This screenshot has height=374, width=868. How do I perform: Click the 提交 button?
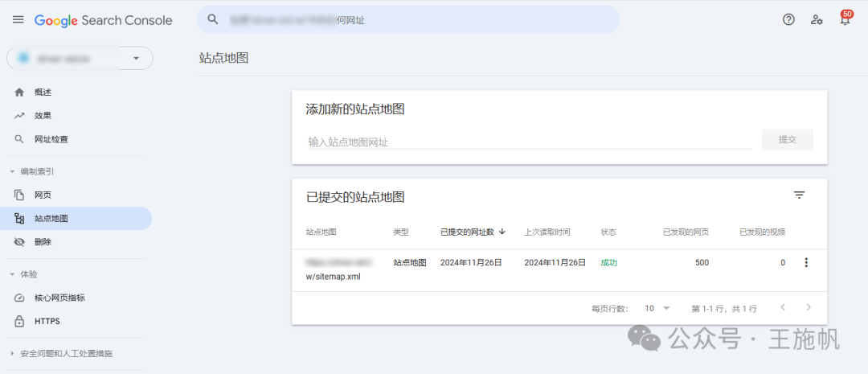pyautogui.click(x=787, y=140)
